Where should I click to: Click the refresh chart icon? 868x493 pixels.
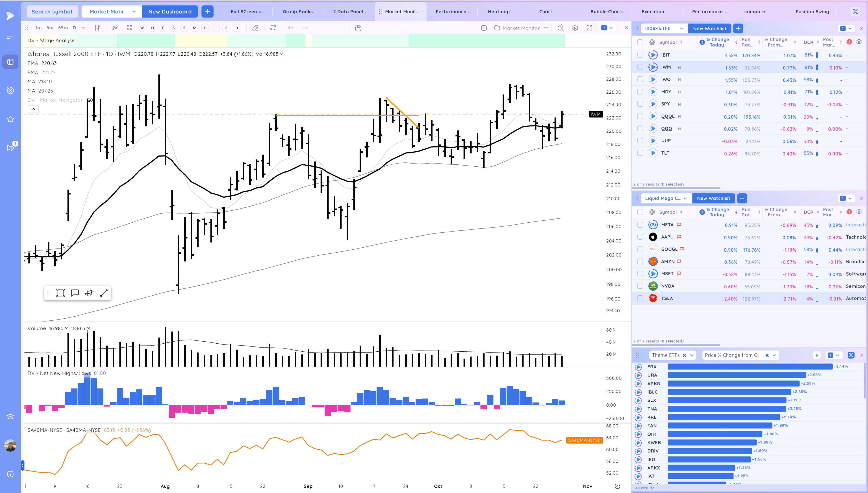click(x=273, y=28)
